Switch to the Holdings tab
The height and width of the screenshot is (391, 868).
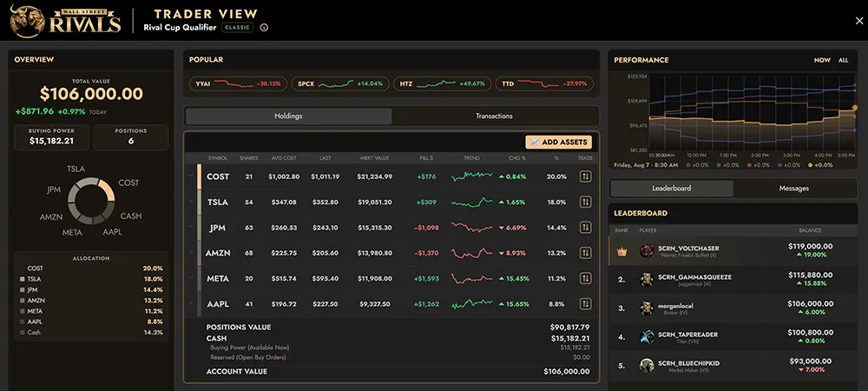288,116
